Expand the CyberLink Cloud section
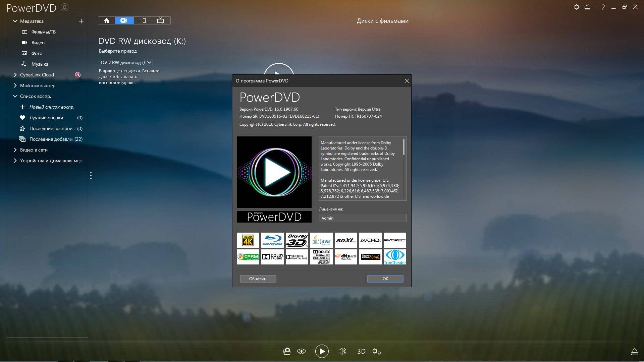The height and width of the screenshot is (362, 644). [15, 75]
